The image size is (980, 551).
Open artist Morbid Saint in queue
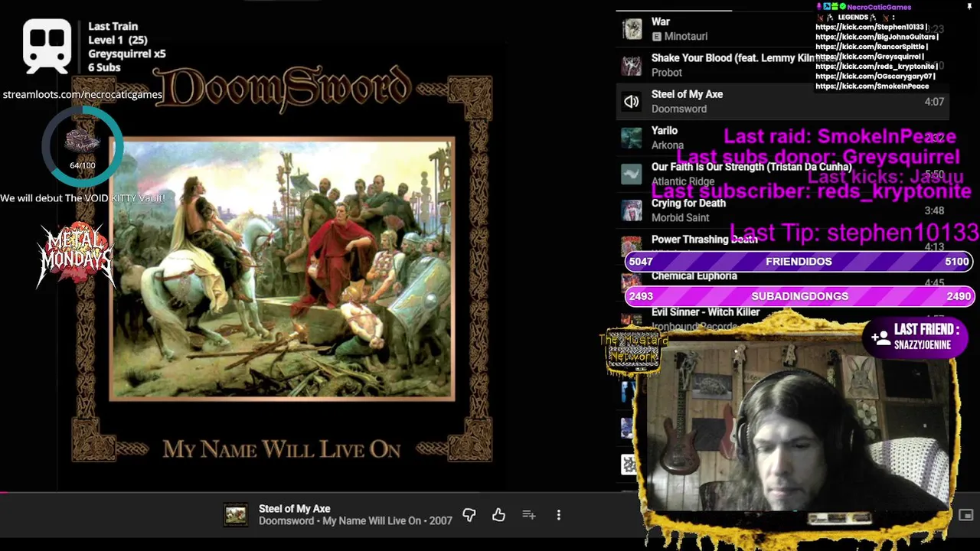680,218
